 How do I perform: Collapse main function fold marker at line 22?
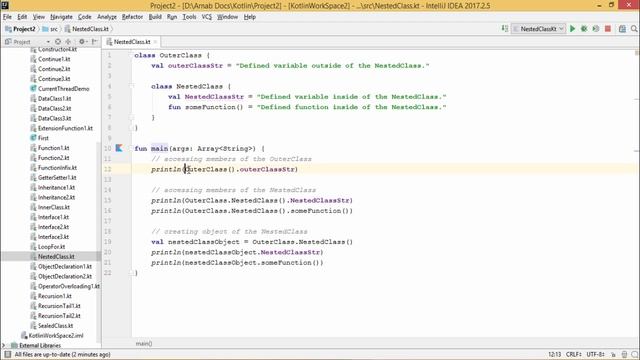tap(132, 273)
